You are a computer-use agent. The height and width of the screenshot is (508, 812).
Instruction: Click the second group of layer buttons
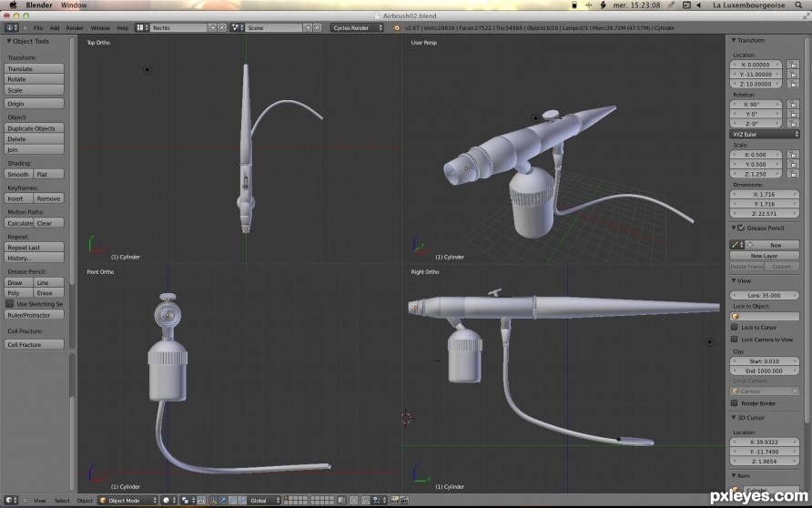[322, 500]
